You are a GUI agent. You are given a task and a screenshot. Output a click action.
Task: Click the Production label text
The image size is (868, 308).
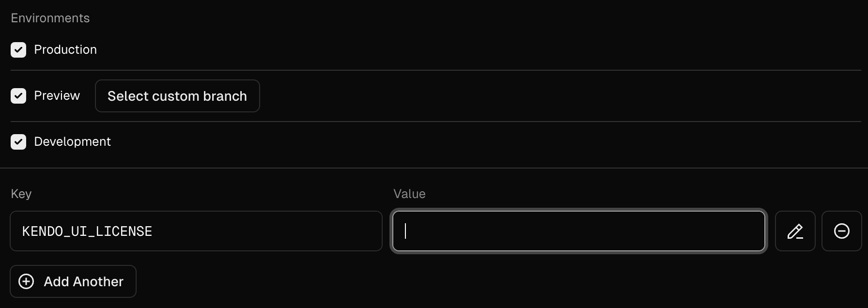[x=65, y=49]
